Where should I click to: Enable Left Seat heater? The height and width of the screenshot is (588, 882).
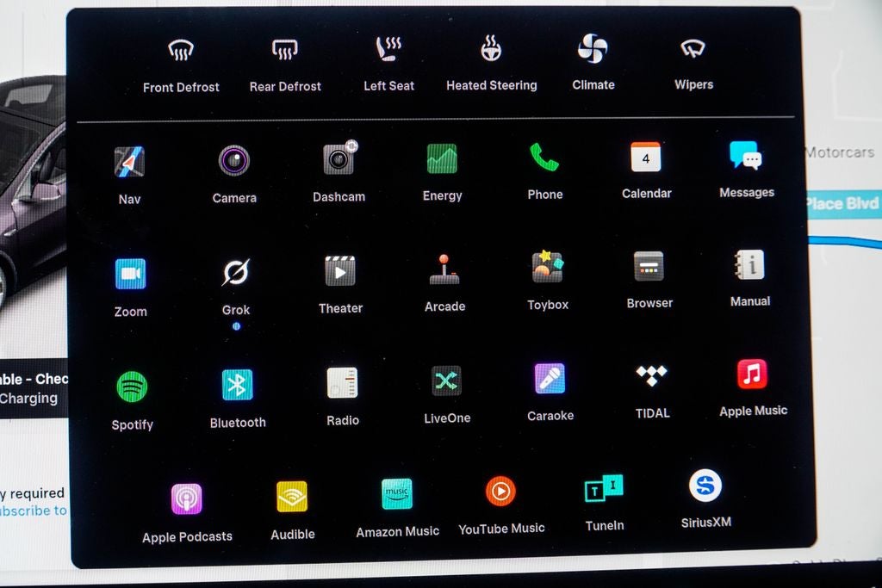[388, 50]
